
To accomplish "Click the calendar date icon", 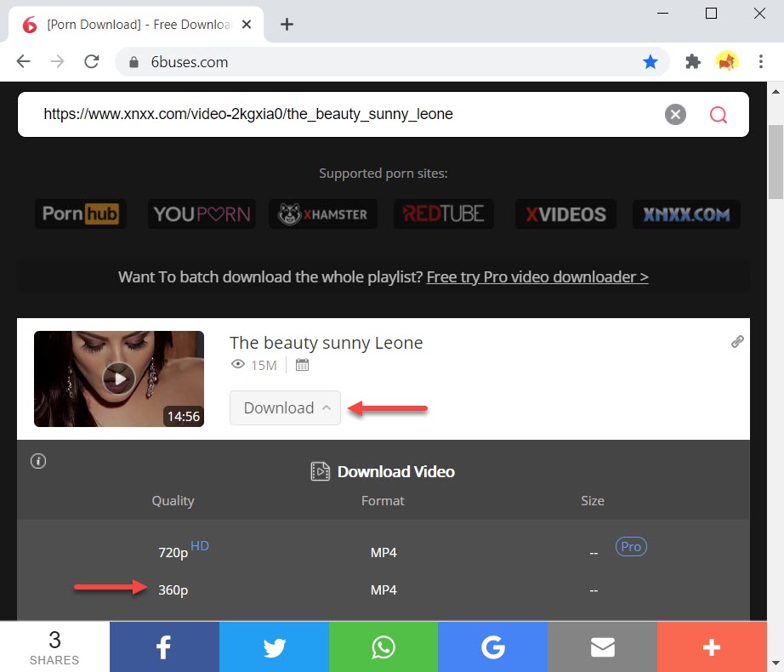I will (x=302, y=365).
